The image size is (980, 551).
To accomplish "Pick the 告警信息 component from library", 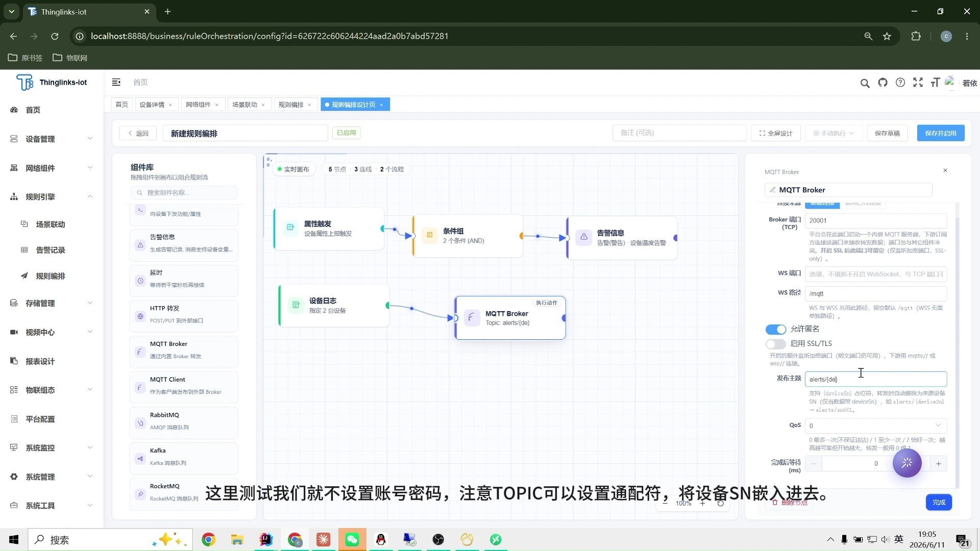I will pyautogui.click(x=184, y=245).
